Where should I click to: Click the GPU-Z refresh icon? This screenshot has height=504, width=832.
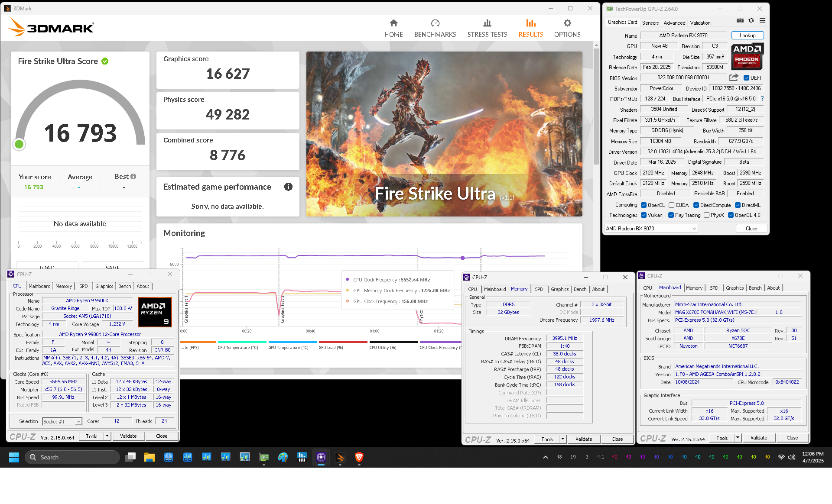751,21
